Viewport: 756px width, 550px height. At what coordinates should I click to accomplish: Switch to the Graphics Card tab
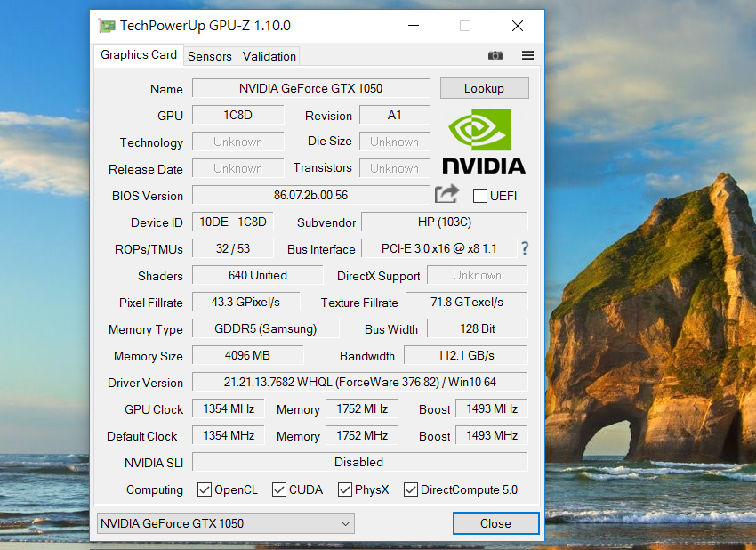click(139, 55)
